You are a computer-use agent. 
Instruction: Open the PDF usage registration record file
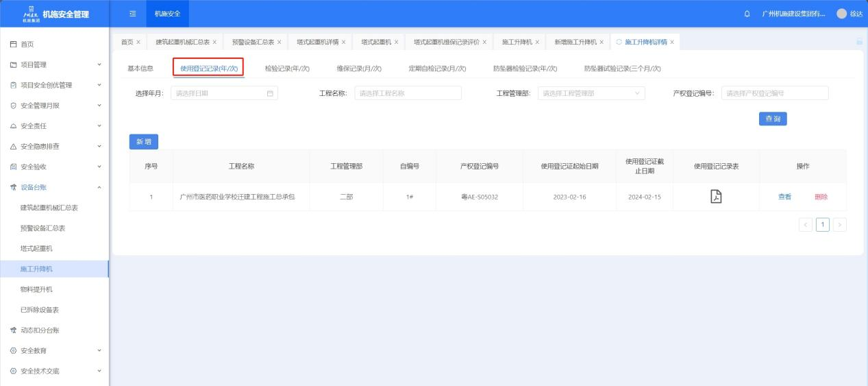point(716,197)
